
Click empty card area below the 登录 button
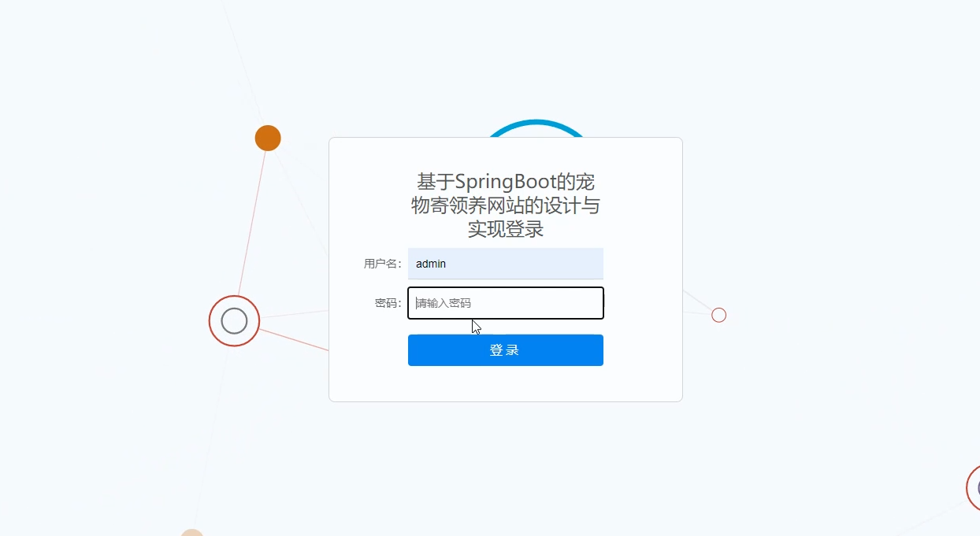[506, 384]
